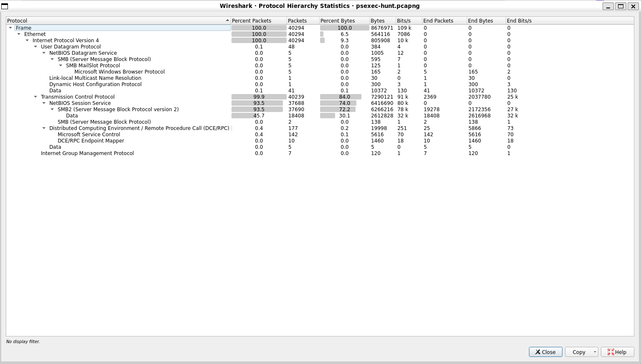The height and width of the screenshot is (364, 641).
Task: Click the window menu icon in title bar
Action: click(5, 6)
